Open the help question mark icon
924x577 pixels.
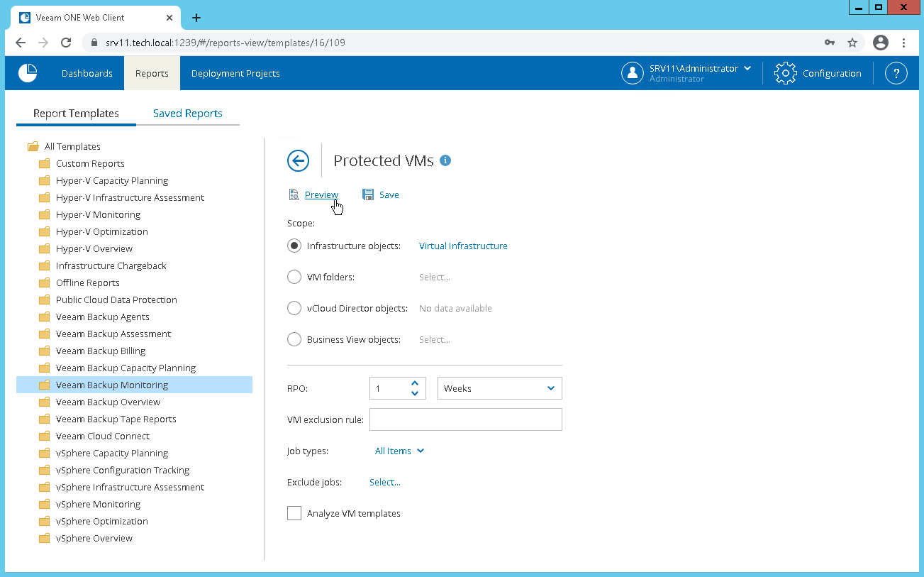pyautogui.click(x=896, y=73)
